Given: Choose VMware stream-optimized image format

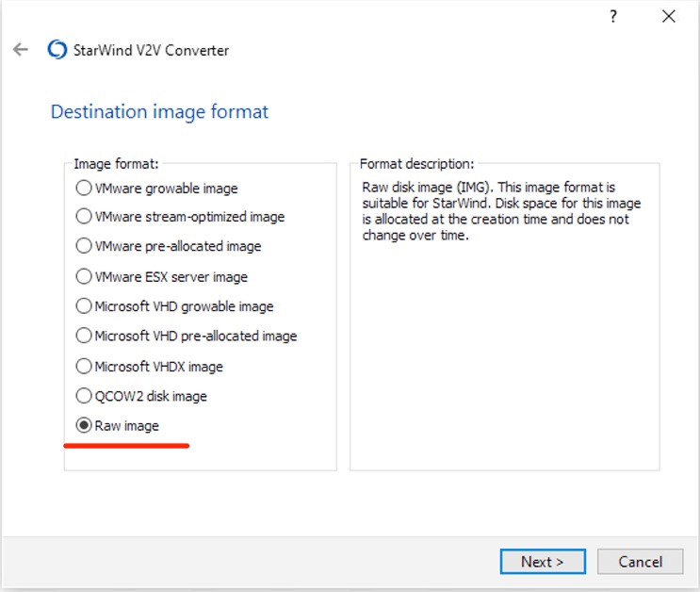Looking at the screenshot, I should tap(84, 217).
